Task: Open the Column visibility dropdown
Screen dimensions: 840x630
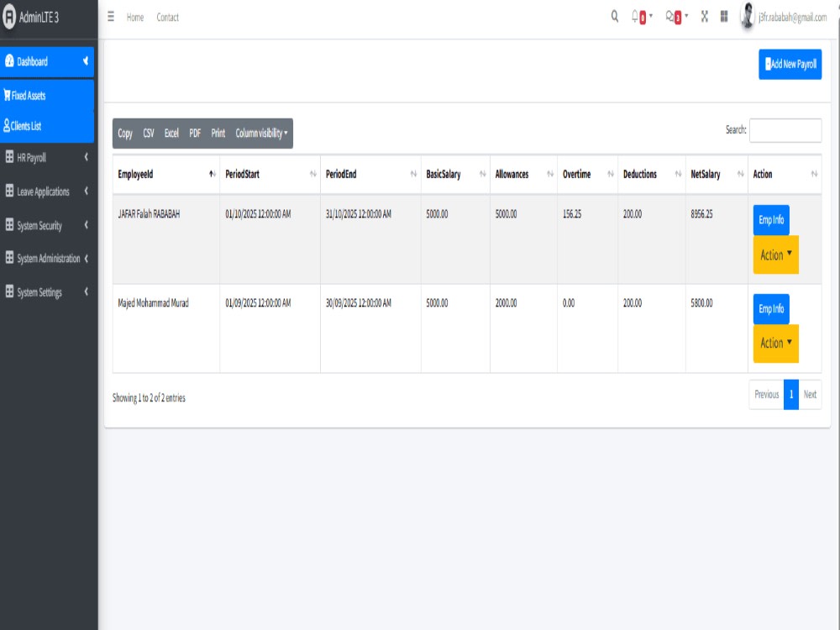Action: coord(261,133)
